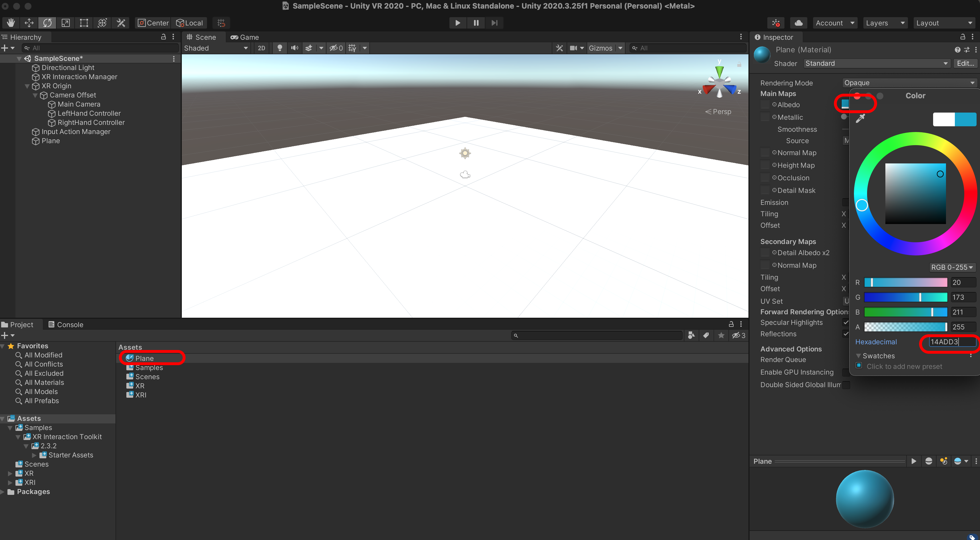This screenshot has height=540, width=980.
Task: Mute scene audio toggle
Action: pos(294,48)
